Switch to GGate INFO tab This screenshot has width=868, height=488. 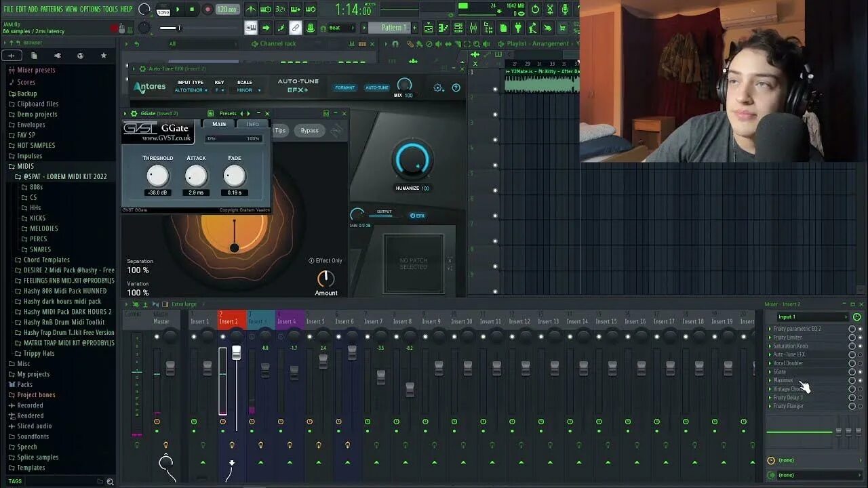coord(252,124)
